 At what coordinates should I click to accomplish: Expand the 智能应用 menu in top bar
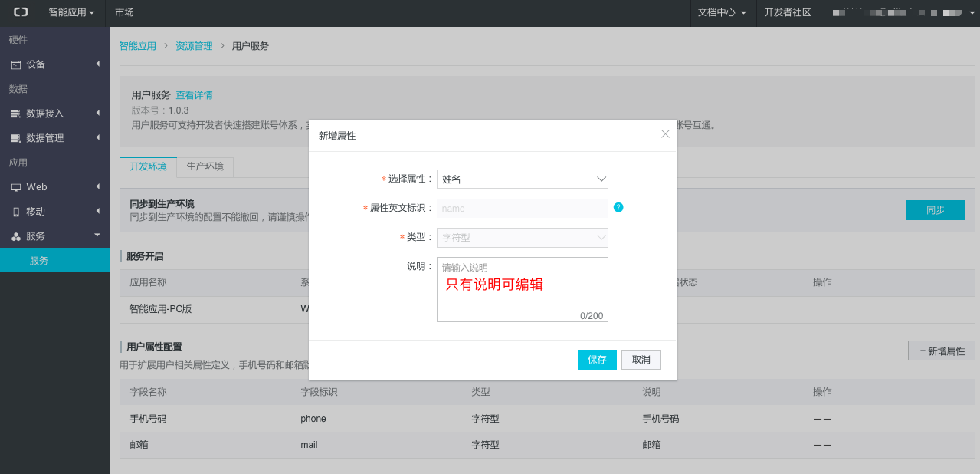pos(71,12)
